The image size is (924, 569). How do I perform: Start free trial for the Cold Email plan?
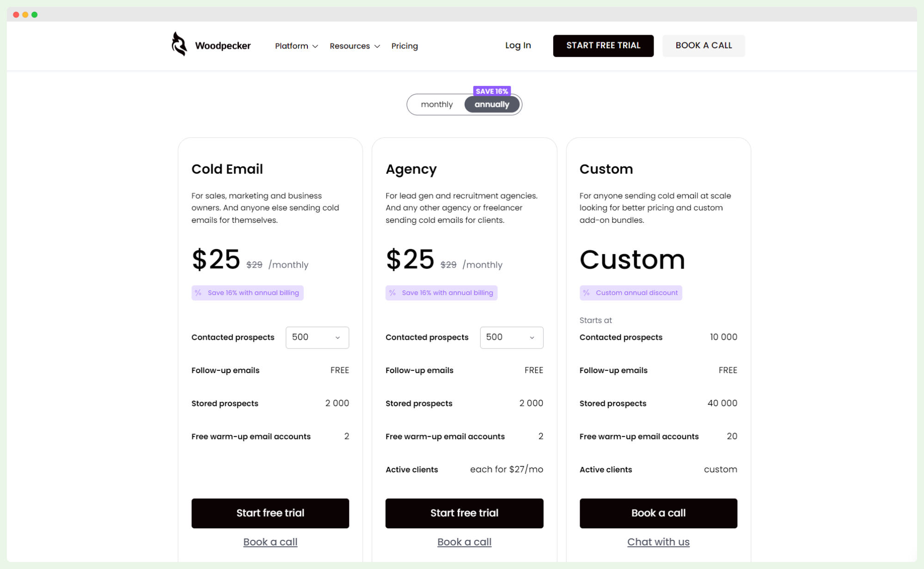point(270,513)
